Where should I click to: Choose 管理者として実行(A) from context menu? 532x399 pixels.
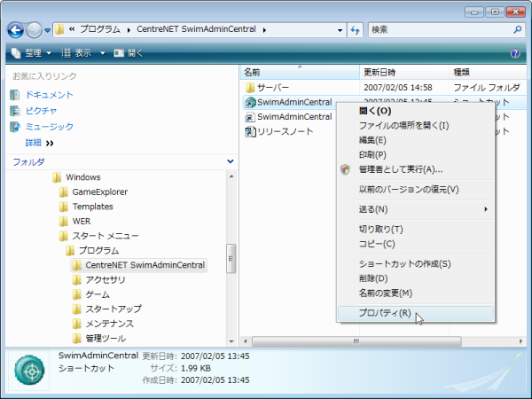tap(415, 169)
